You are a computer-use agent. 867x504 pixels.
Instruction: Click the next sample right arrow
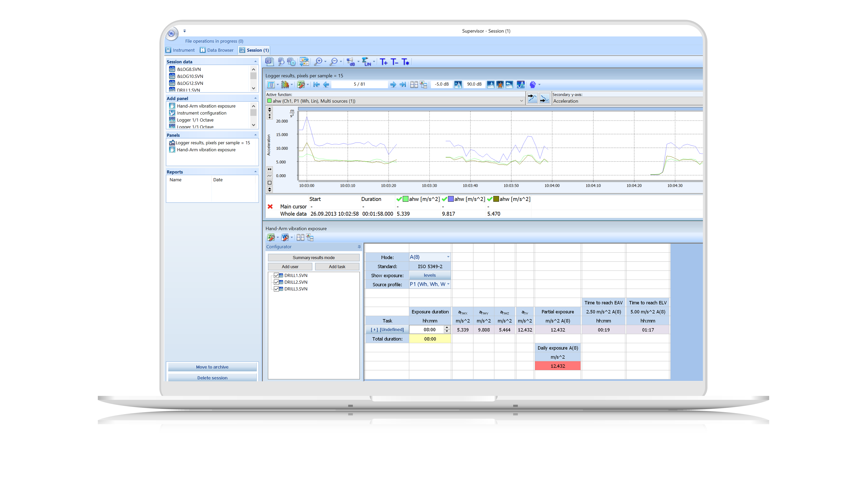tap(393, 85)
